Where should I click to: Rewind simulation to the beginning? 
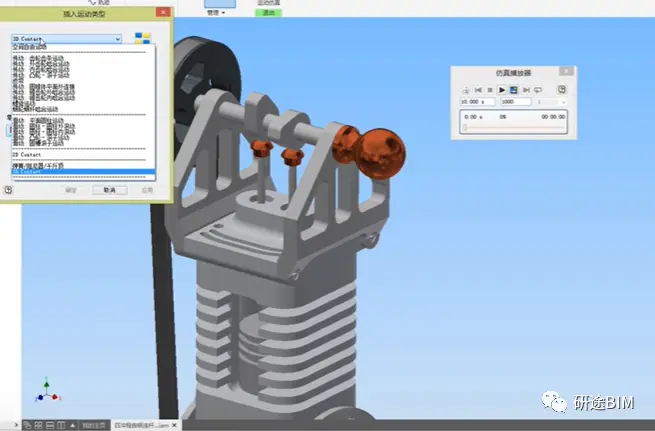[x=478, y=90]
